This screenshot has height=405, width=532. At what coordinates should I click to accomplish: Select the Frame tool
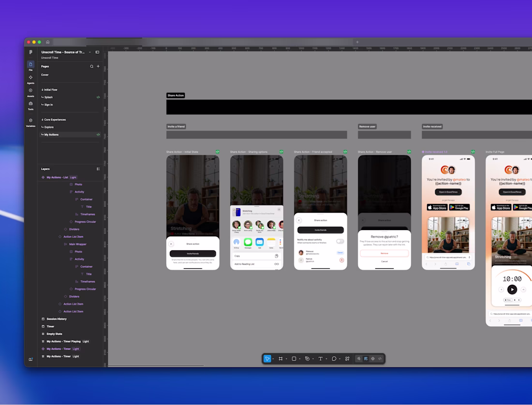point(281,359)
